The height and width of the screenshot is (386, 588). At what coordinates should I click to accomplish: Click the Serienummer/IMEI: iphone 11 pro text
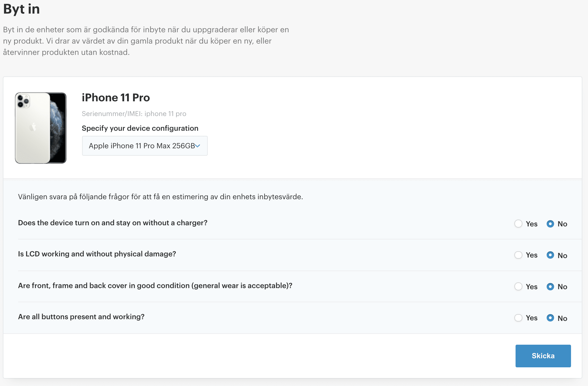coord(134,114)
